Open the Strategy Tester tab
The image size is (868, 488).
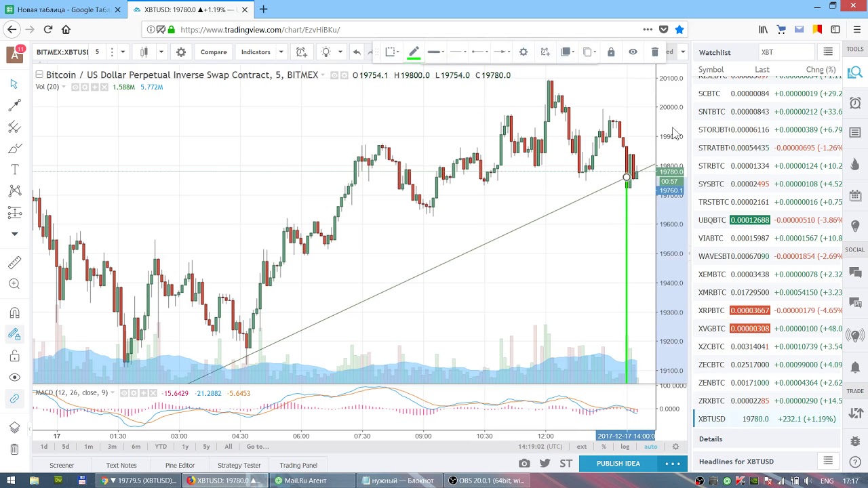[239, 465]
